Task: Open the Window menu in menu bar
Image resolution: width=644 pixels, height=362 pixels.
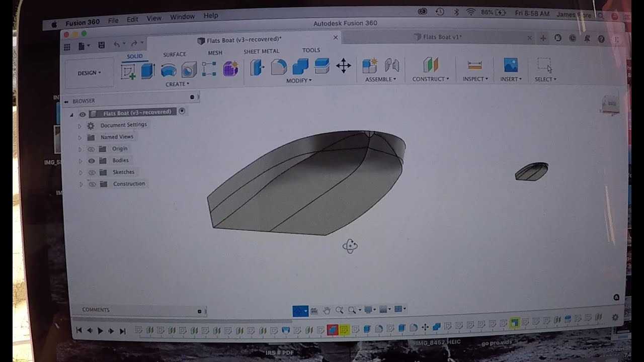Action: (182, 17)
